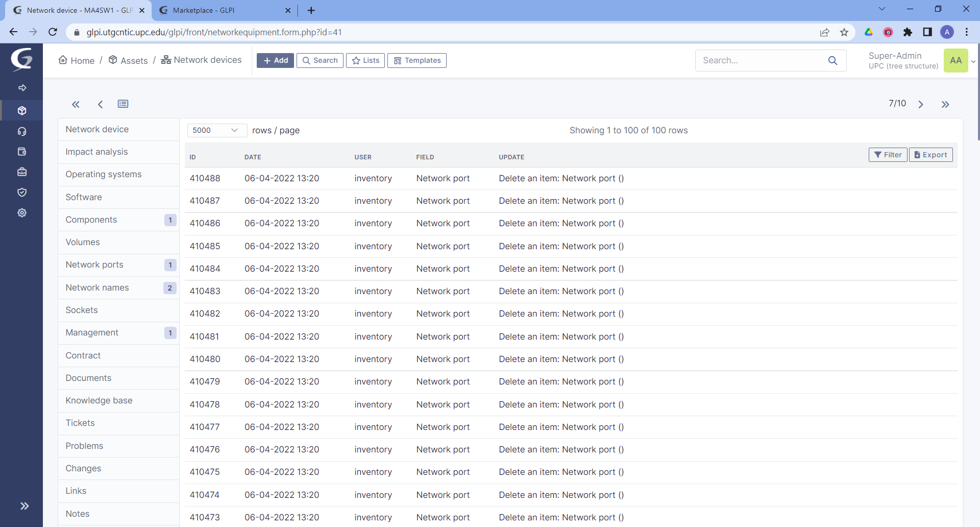Expand the sidebar with double chevron
980x527 pixels.
pyautogui.click(x=24, y=506)
